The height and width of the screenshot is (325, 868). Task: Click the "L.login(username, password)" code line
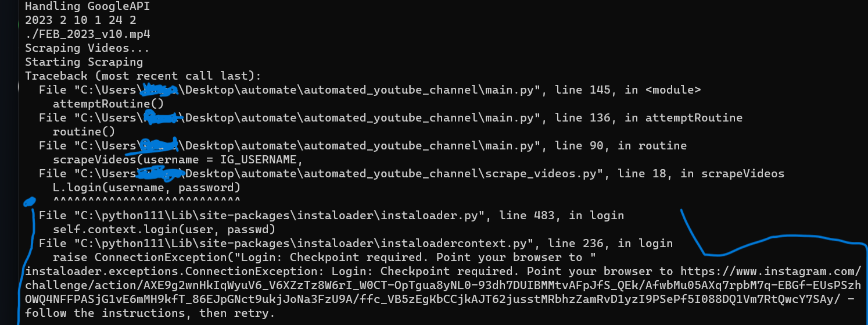(x=146, y=188)
